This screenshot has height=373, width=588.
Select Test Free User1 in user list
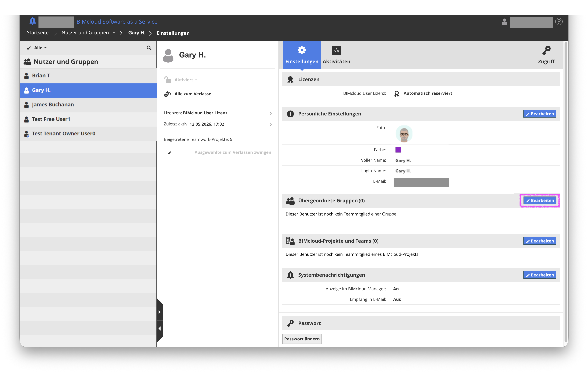[88, 119]
